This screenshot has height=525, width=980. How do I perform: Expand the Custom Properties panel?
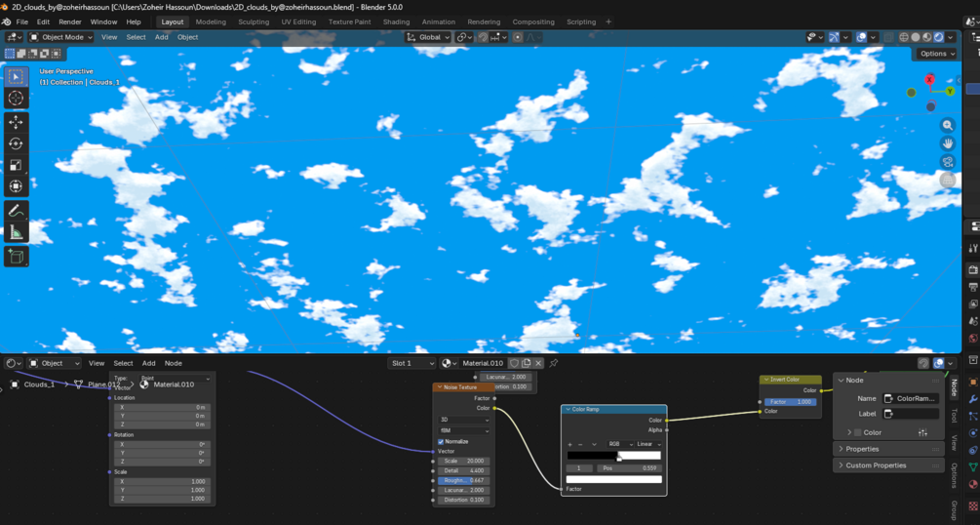[x=887, y=464]
